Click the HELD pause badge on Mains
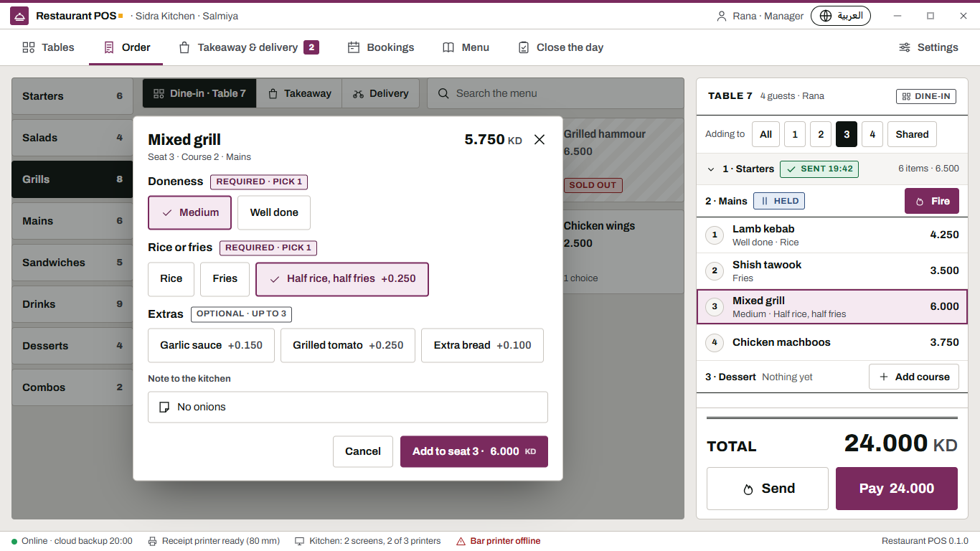Viewport: 980px width, 551px height. point(779,201)
